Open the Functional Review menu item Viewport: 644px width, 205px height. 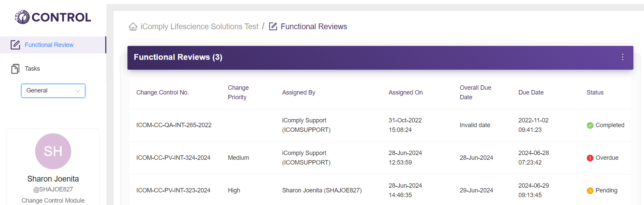[49, 45]
